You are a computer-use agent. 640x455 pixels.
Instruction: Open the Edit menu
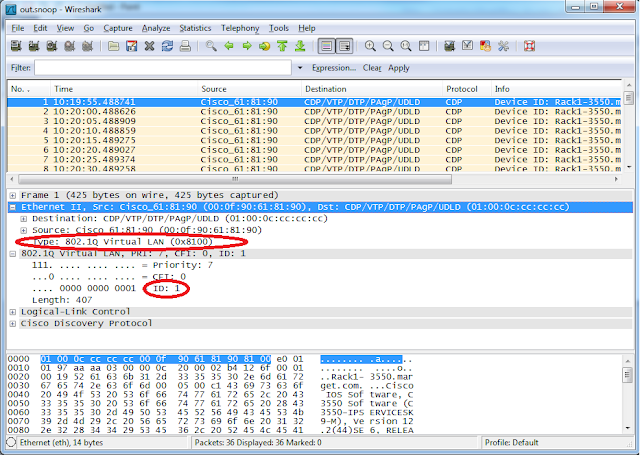point(40,28)
